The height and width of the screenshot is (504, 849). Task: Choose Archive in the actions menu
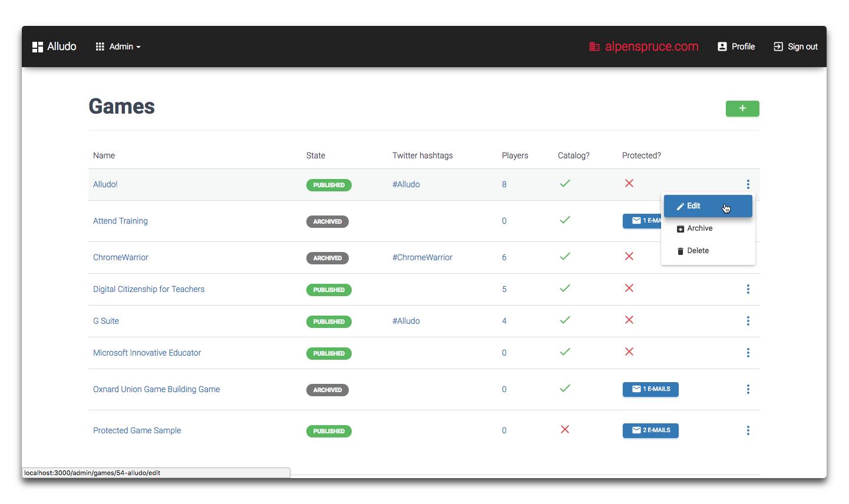click(708, 228)
